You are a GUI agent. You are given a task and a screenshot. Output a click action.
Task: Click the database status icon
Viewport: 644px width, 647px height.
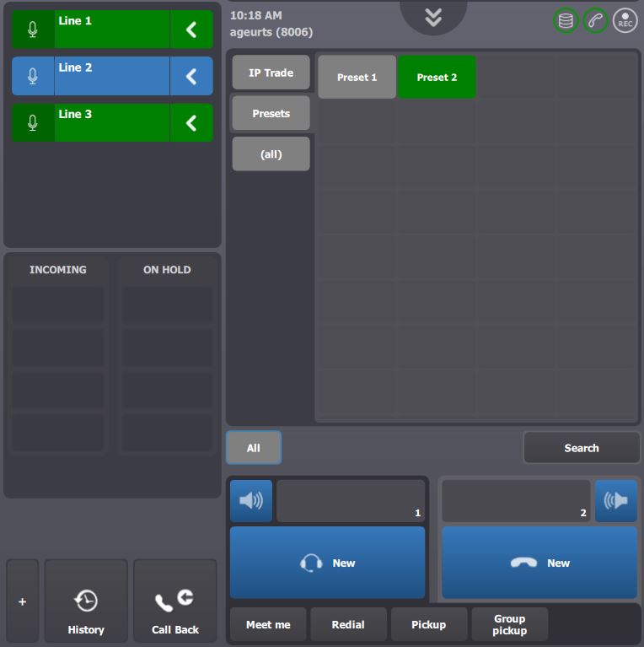click(566, 20)
